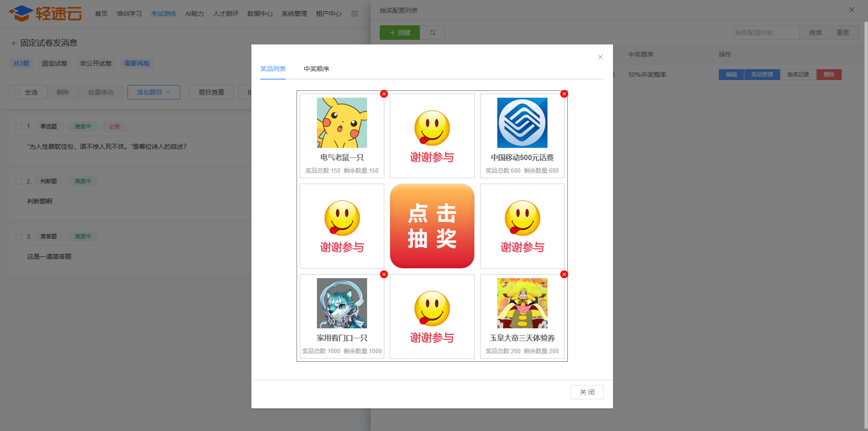The image size is (868, 431).
Task: Toggle the 全选 checkbox
Action: pos(17,92)
